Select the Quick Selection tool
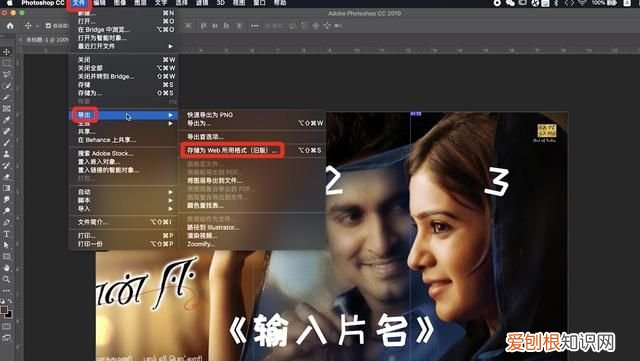The width and height of the screenshot is (640, 361). (7, 86)
